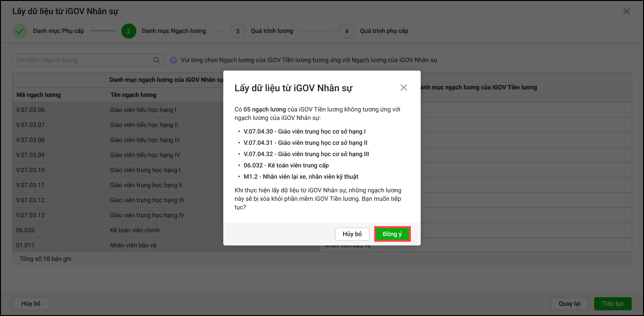
Task: Click Giáo viên tiểu học hạng IV
Action: point(145,155)
